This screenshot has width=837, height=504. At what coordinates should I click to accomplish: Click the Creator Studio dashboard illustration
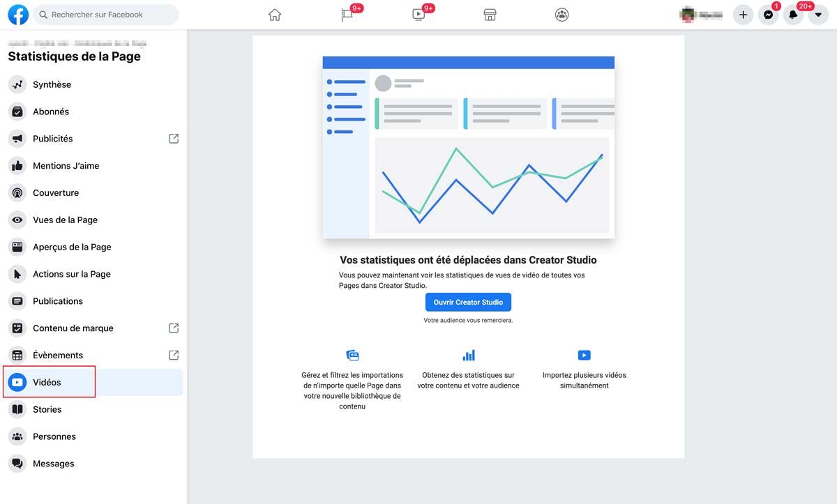[x=469, y=147]
